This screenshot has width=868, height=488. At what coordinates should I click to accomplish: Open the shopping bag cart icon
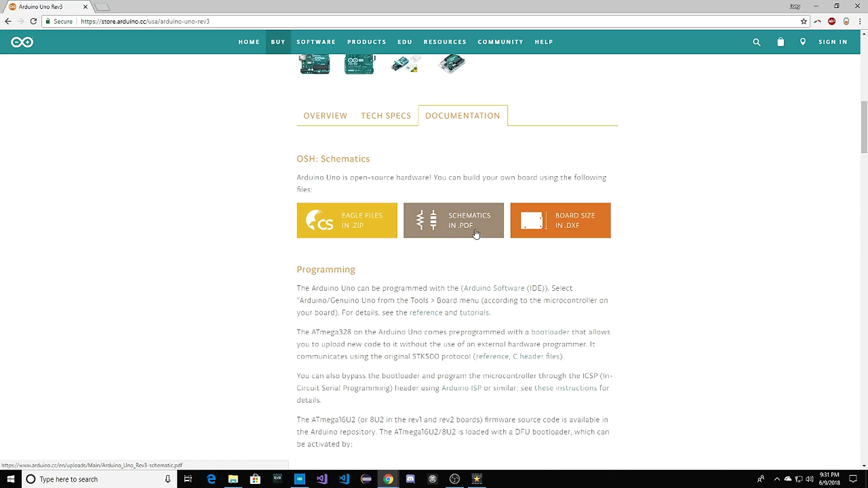pos(780,42)
